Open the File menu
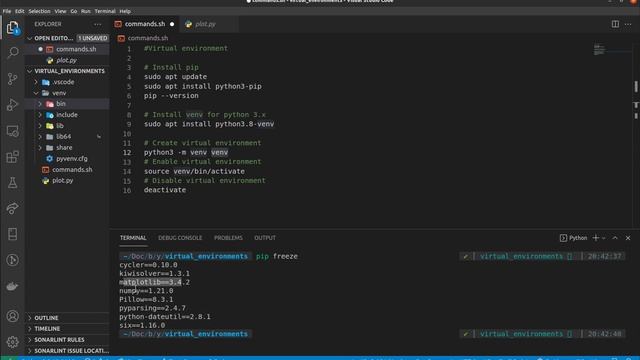The image size is (640, 360). [7, 11]
